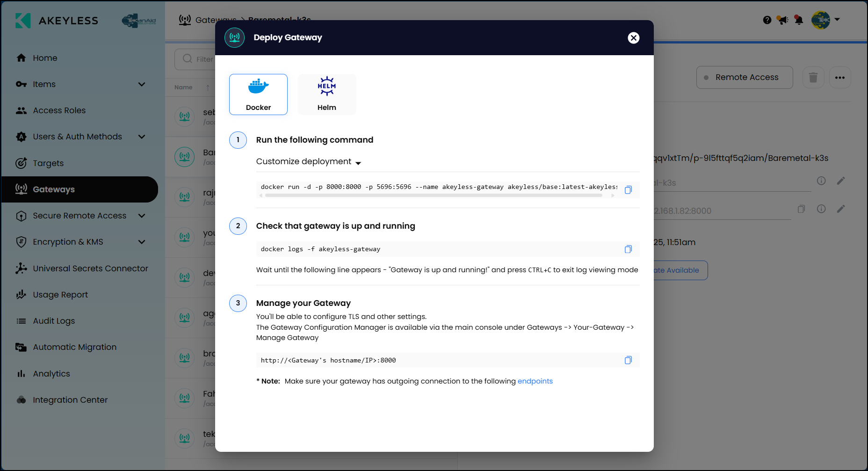Click the Home house icon
The height and width of the screenshot is (471, 868).
coord(21,58)
